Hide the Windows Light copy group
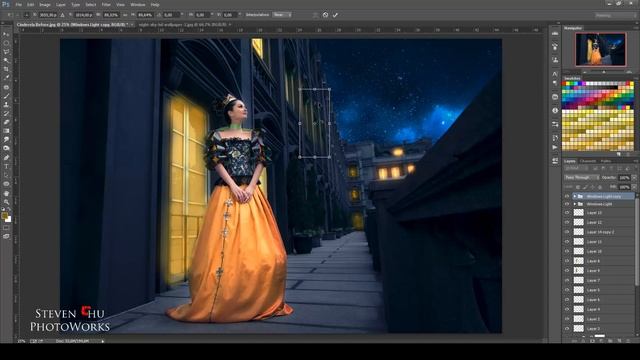 pos(567,196)
